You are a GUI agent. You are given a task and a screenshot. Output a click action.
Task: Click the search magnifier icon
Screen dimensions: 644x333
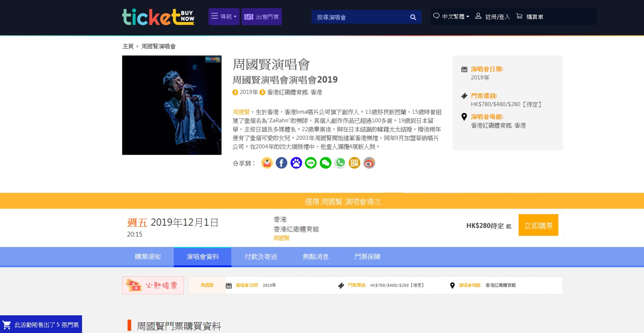click(x=413, y=17)
